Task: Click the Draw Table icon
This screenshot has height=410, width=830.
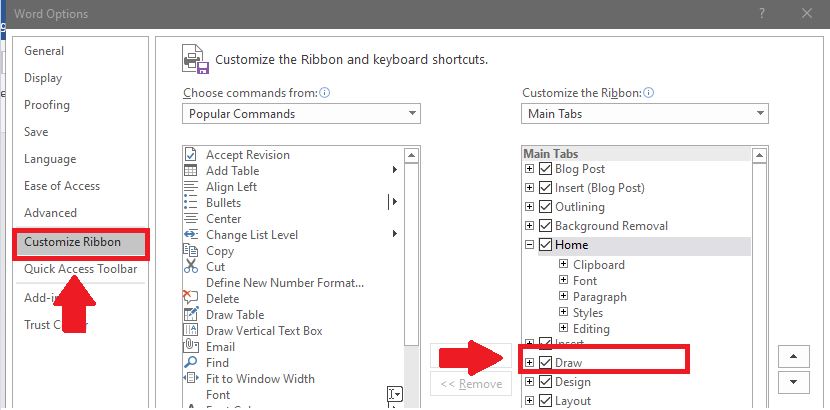Action: 190,314
